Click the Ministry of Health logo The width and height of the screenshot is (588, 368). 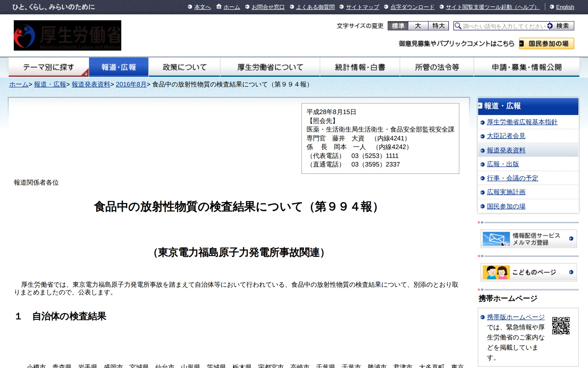click(x=67, y=36)
